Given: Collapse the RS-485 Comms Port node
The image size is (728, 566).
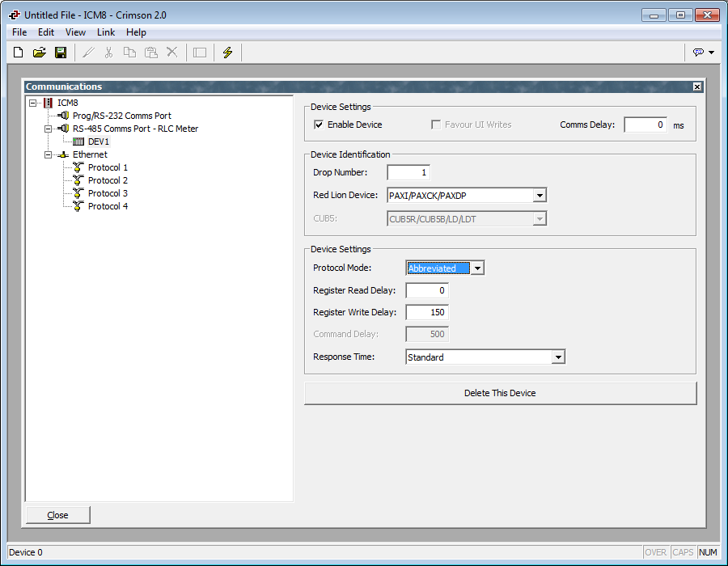Looking at the screenshot, I should (48, 129).
